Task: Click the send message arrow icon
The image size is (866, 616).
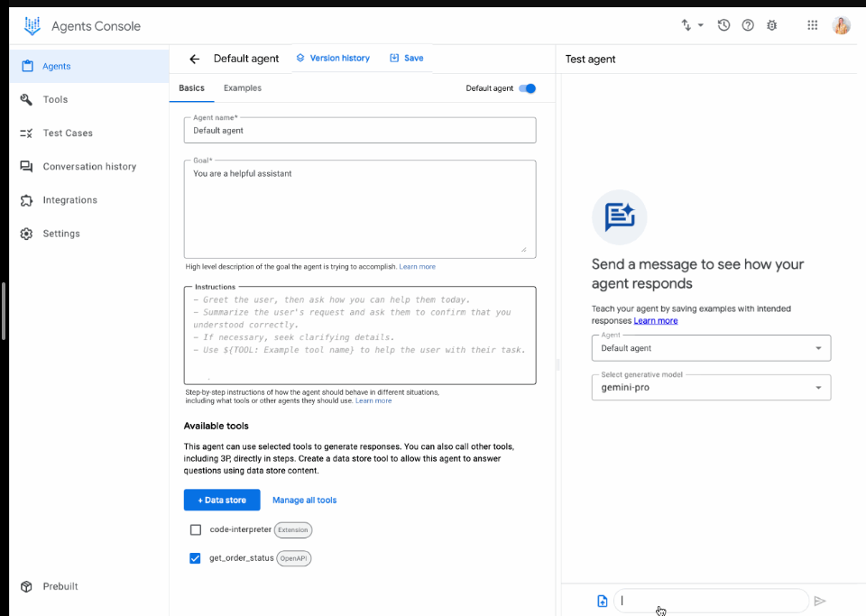Action: [x=820, y=601]
